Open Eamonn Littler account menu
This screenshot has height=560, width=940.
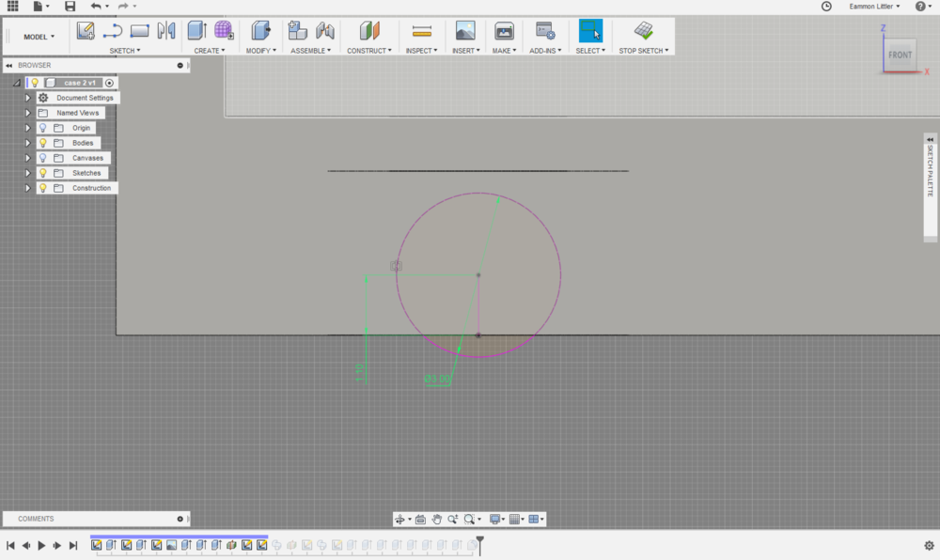874,6
